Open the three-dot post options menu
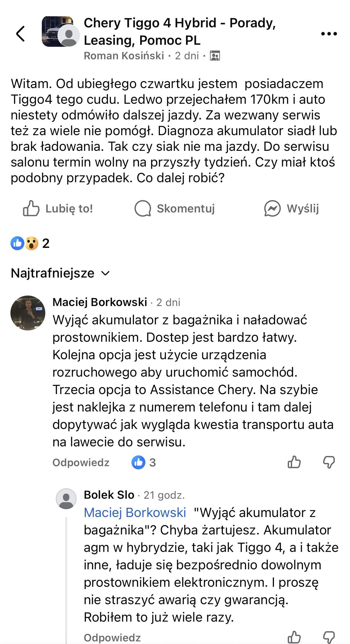 pos(329,34)
